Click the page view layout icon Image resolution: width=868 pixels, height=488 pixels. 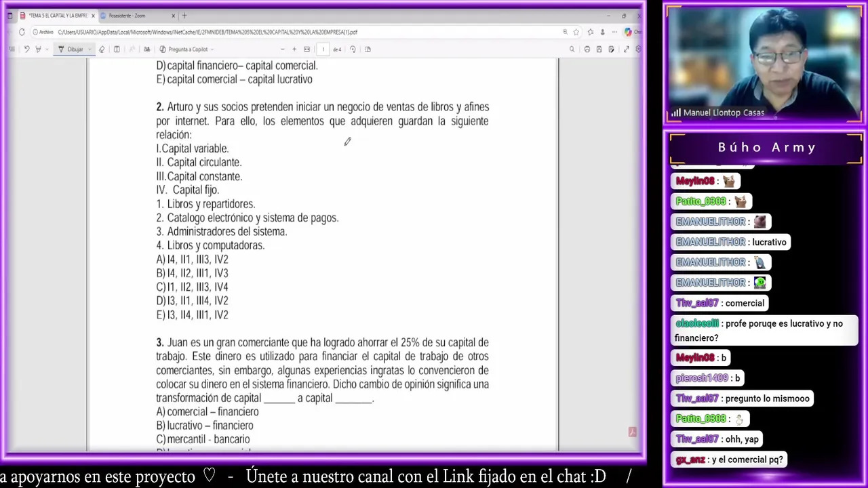pyautogui.click(x=368, y=49)
